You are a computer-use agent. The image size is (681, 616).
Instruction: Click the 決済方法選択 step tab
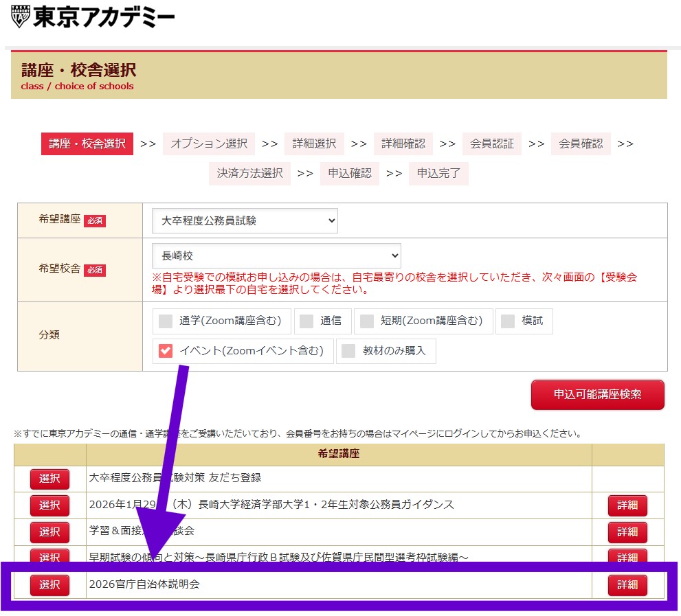249,173
